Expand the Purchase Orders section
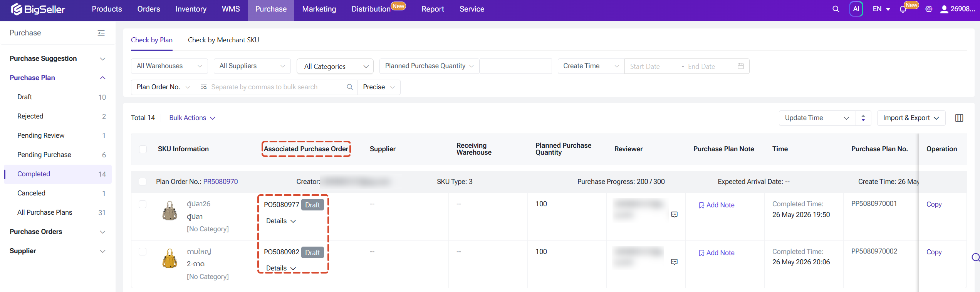The width and height of the screenshot is (980, 292). [58, 232]
